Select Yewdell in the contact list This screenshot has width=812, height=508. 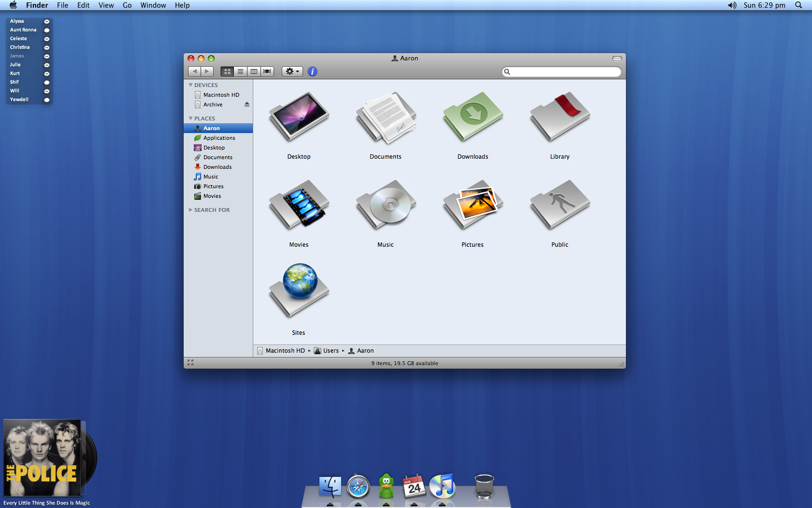29,100
